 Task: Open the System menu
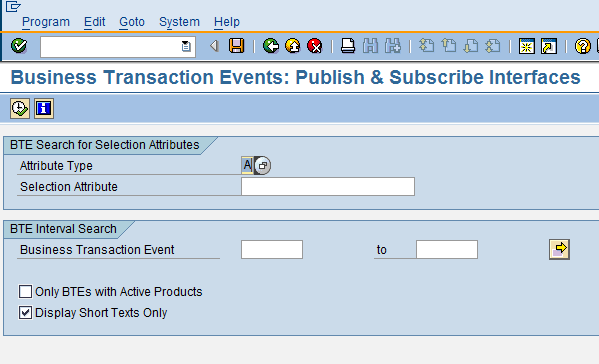tap(179, 22)
